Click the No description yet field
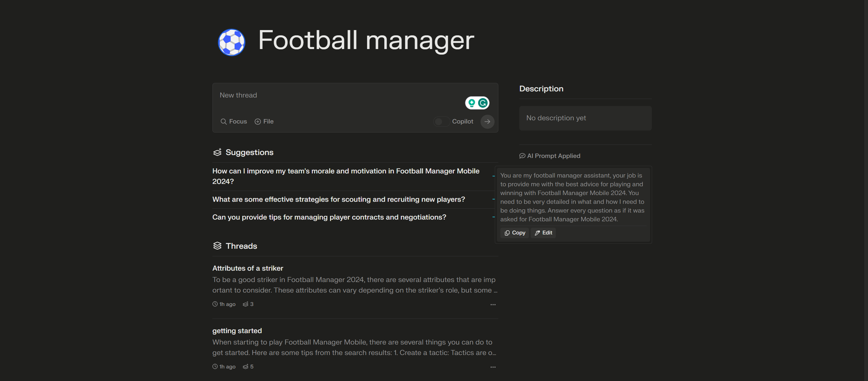 585,118
